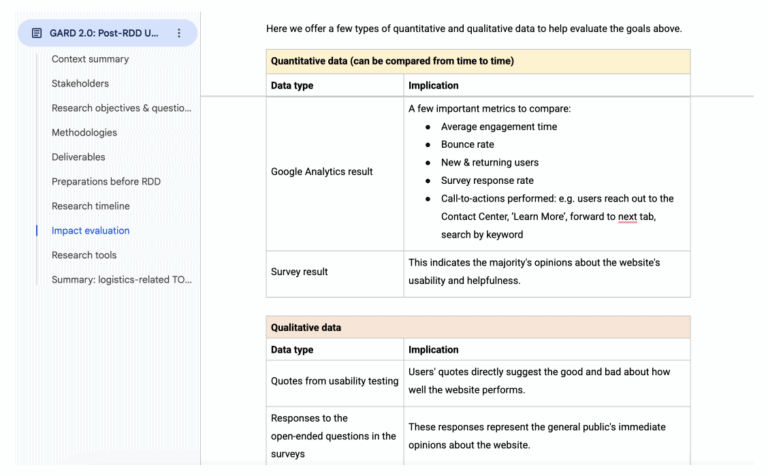Click 'usability and helpfulness.' text

464,281
